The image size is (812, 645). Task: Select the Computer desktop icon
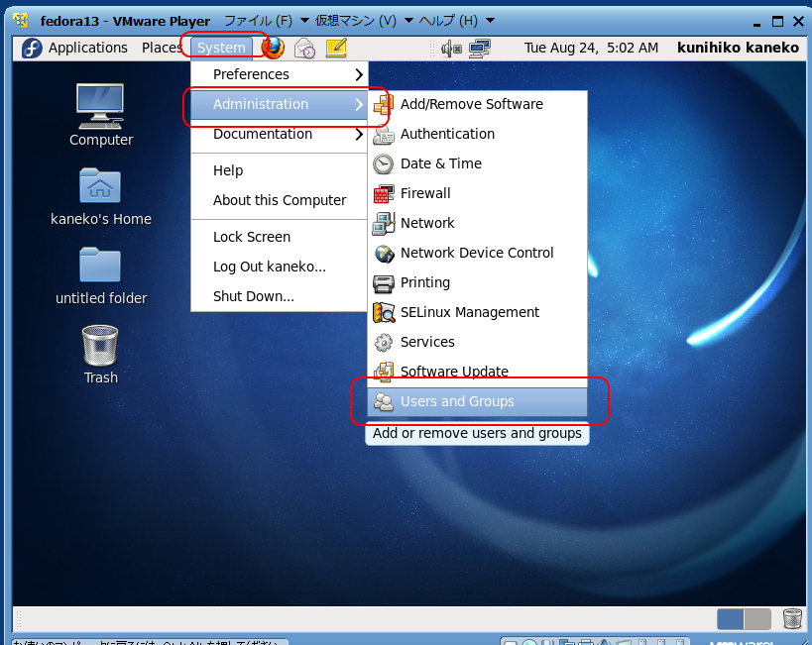pos(100,115)
